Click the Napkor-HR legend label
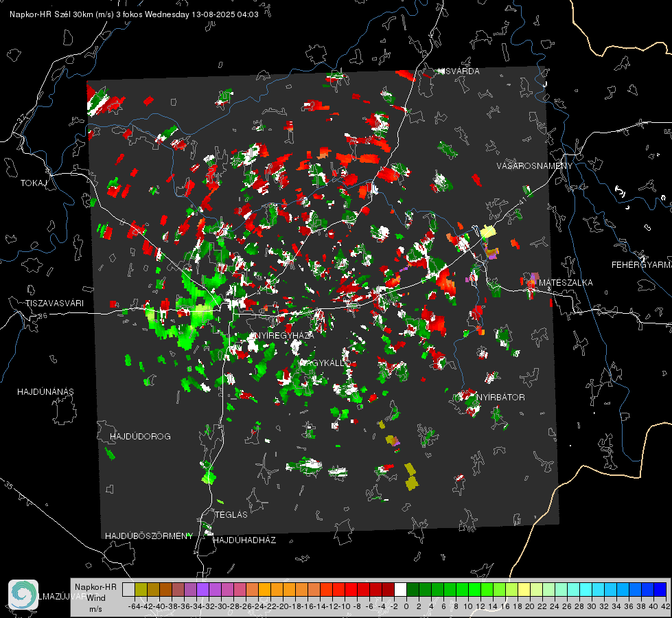 (x=95, y=586)
